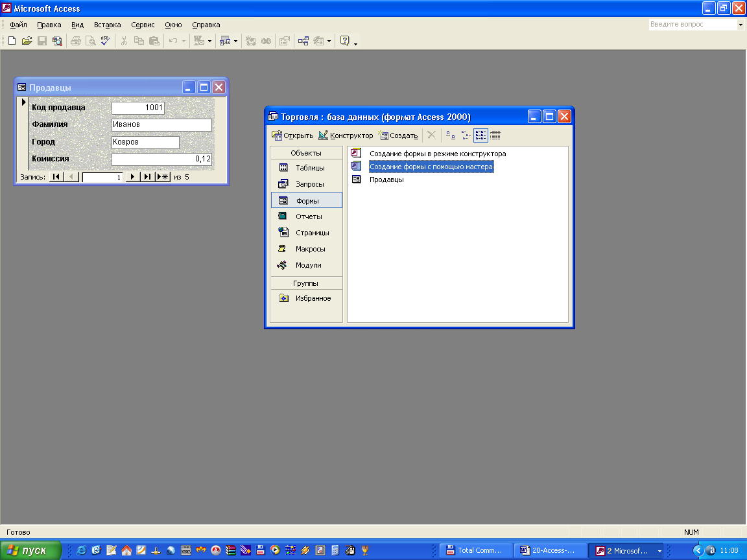
Task: Click the Город field containing Ковров
Action: [145, 142]
